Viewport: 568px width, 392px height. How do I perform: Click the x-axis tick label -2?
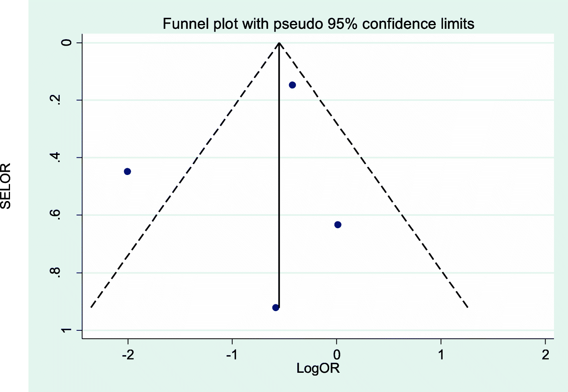(128, 355)
